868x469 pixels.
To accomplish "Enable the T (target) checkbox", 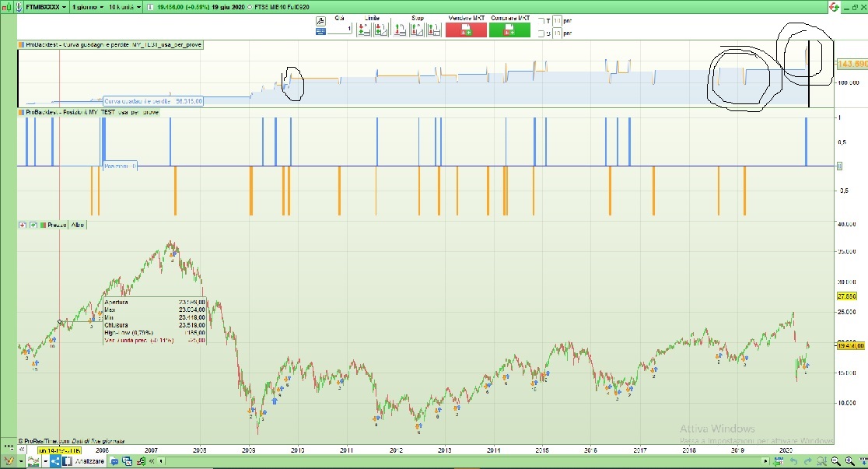I will 541,21.
